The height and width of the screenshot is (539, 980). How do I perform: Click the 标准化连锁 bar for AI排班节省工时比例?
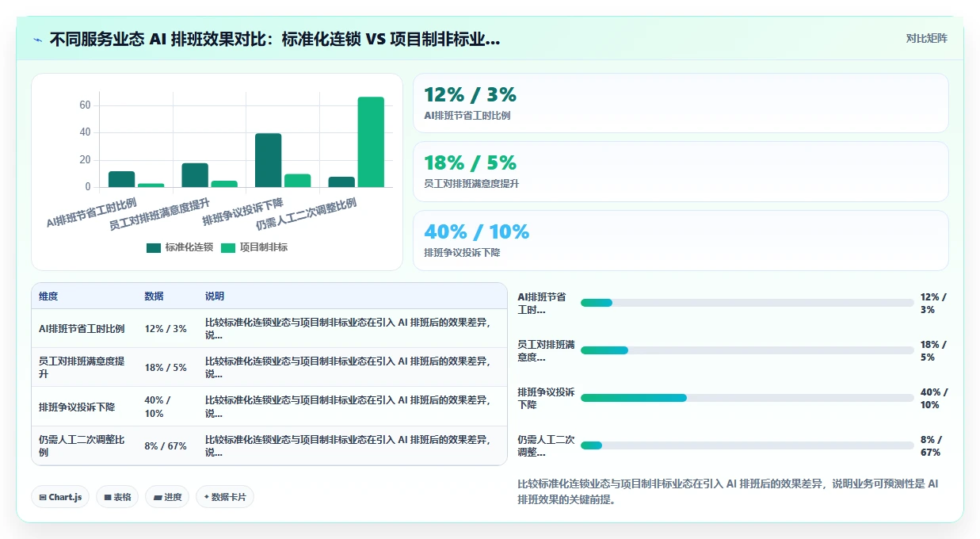(x=121, y=179)
